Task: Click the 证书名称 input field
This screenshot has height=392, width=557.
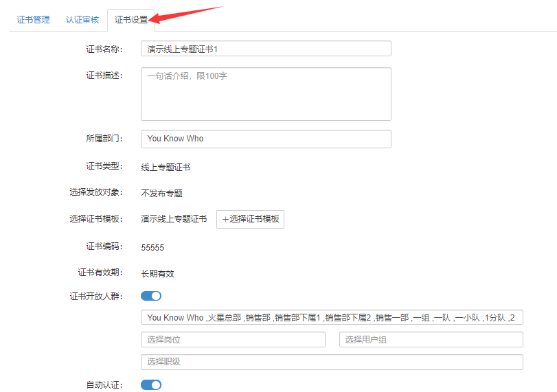Action: [x=266, y=49]
